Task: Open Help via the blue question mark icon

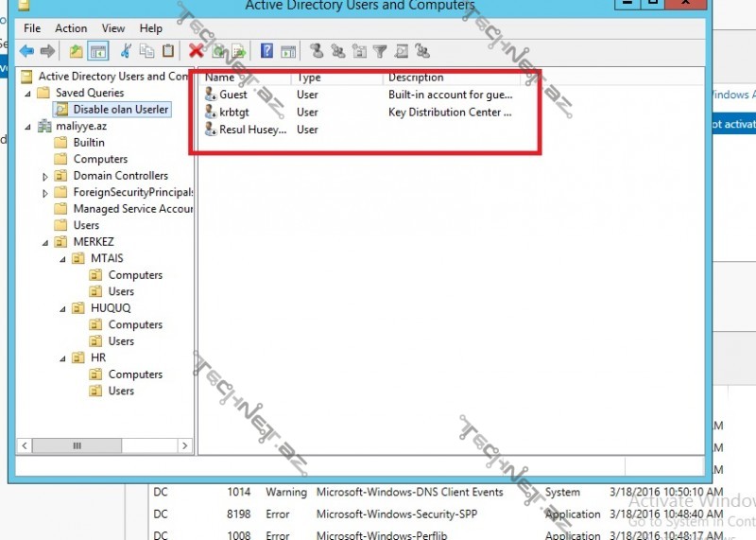Action: coord(267,51)
